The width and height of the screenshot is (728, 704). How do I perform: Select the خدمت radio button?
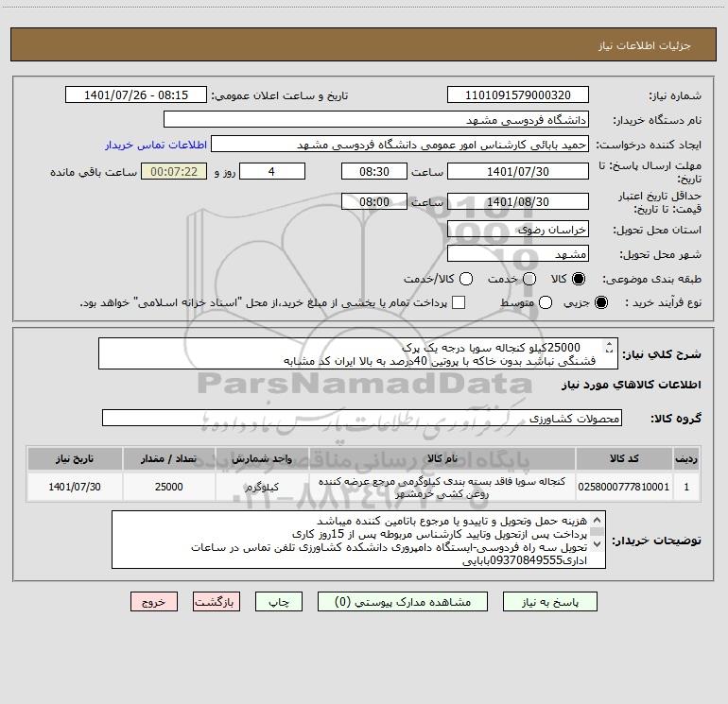pos(529,279)
